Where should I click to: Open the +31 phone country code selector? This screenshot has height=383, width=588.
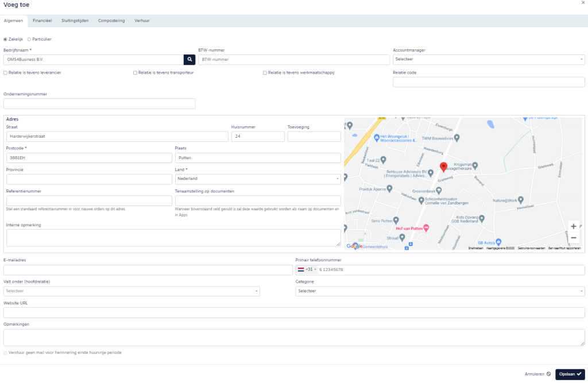coord(307,269)
